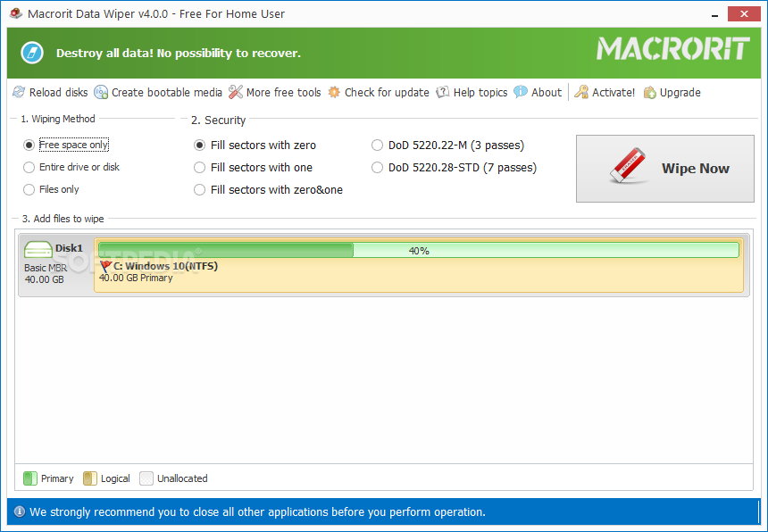768x532 pixels.
Task: Click the 40% usage bar of drive C:
Action: (x=419, y=250)
